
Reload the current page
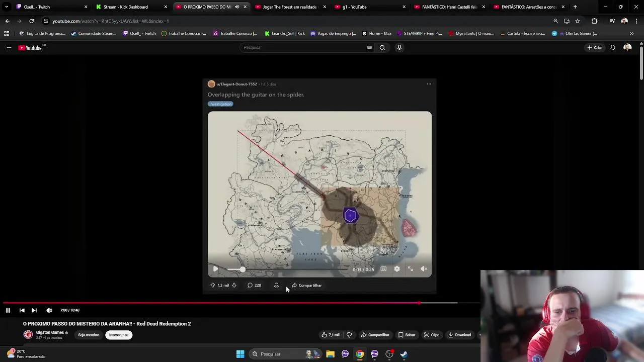point(31,21)
